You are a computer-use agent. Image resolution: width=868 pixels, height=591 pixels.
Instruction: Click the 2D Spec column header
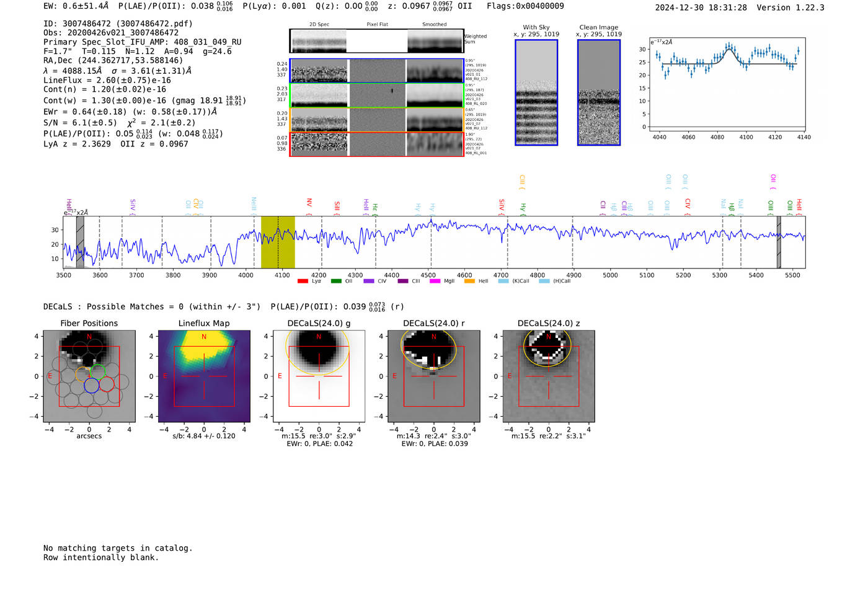[x=319, y=24]
